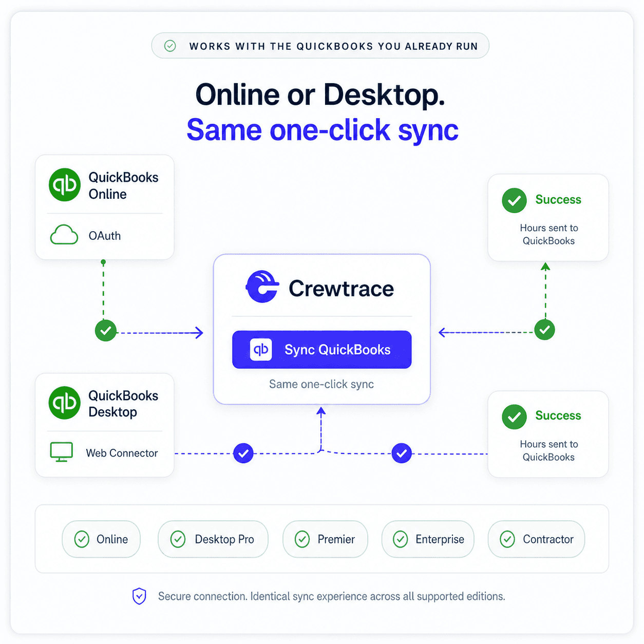This screenshot has width=644, height=644.
Task: Click green check node below top Success card
Action: point(544,330)
